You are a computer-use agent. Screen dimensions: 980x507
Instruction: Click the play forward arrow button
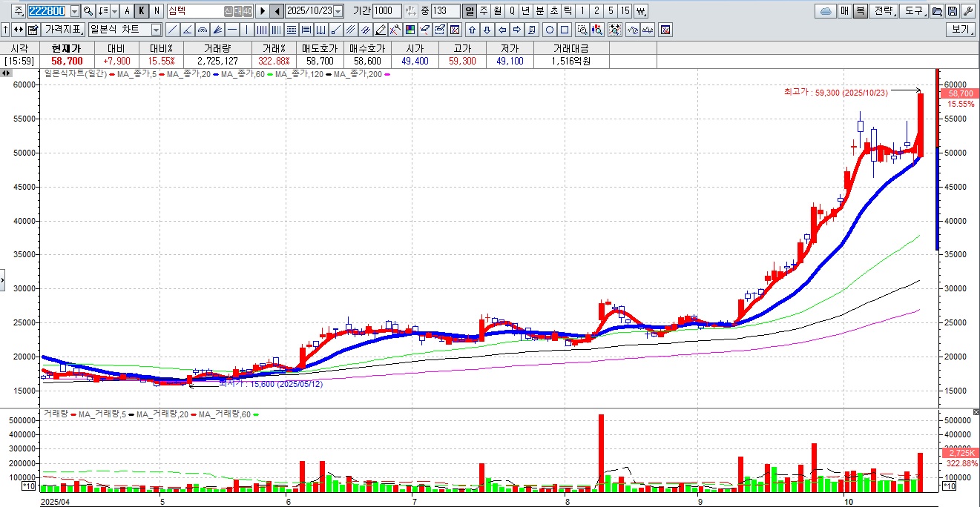[263, 11]
